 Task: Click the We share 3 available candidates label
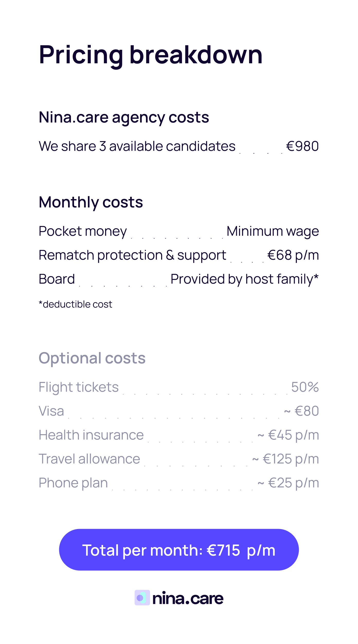[x=137, y=146]
